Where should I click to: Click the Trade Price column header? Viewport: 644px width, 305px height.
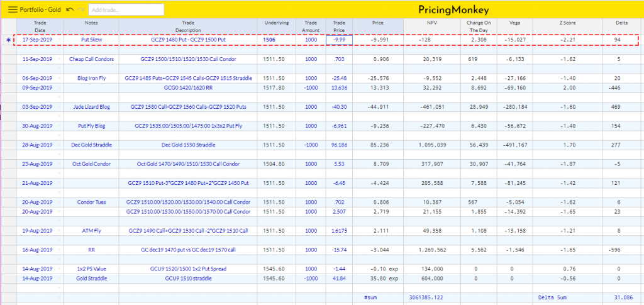click(339, 26)
